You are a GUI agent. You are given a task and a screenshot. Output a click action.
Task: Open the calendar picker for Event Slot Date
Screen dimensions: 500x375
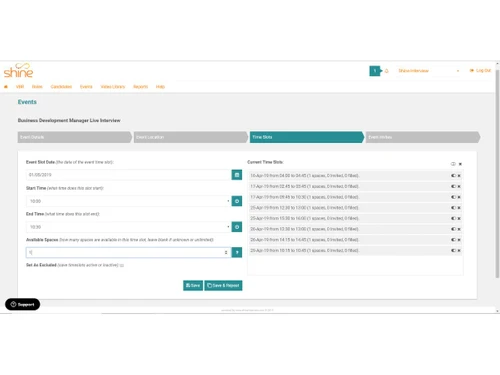click(x=237, y=175)
